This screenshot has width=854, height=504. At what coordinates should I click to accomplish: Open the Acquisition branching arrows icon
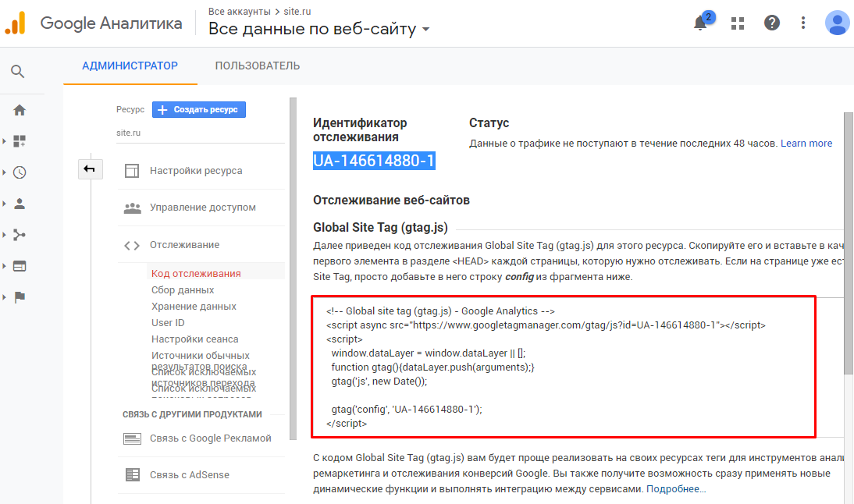20,235
